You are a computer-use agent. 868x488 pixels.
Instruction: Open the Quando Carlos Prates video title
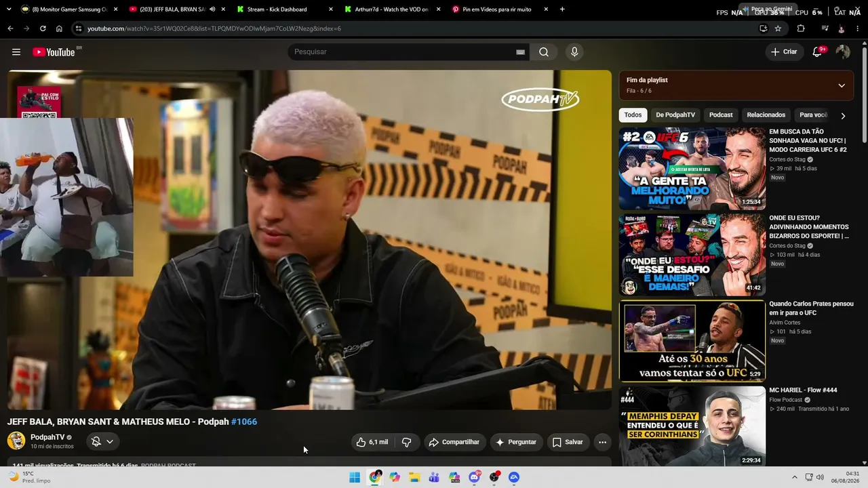(x=811, y=308)
